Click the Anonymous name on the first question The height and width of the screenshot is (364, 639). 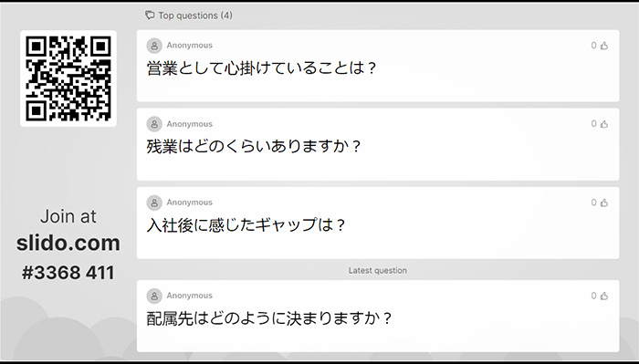point(190,46)
